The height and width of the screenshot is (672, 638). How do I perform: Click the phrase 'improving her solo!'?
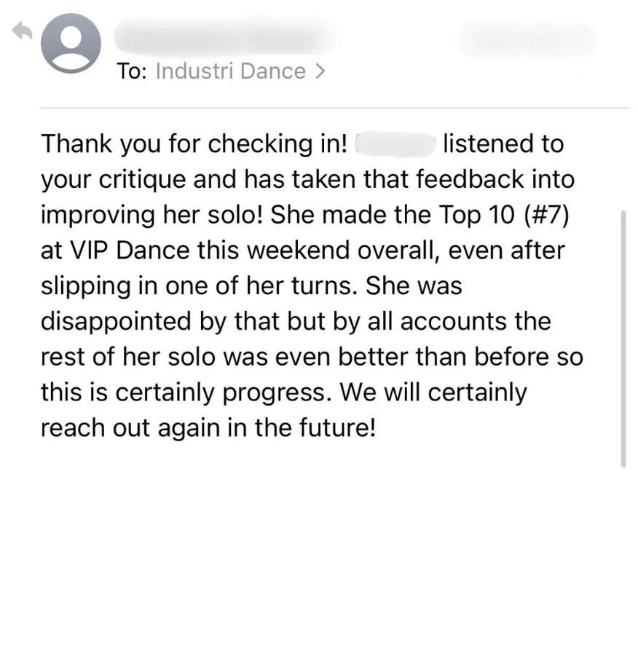point(151,215)
